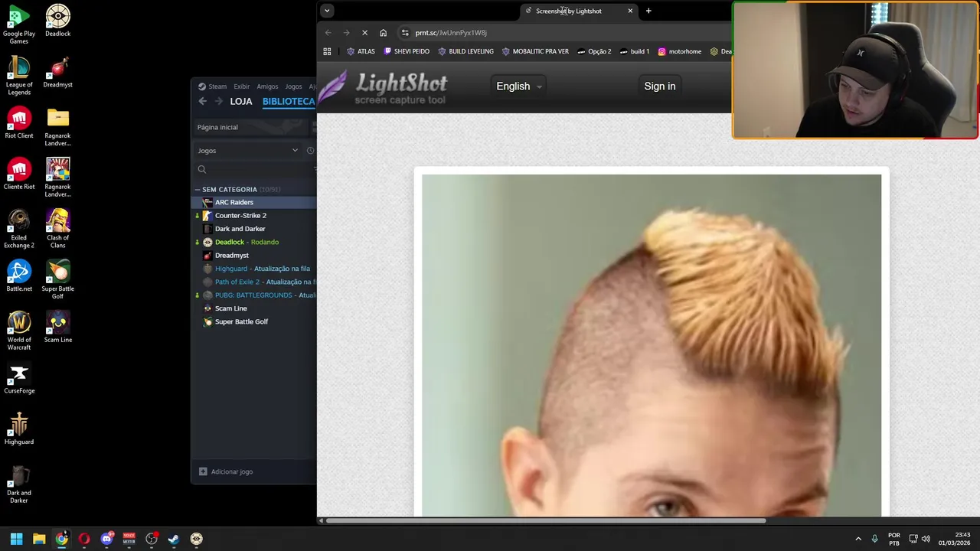
Task: Click the LightShot logo link
Action: (383, 89)
